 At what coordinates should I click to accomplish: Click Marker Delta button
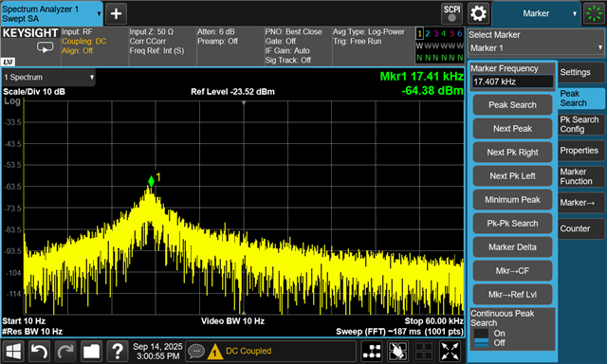point(512,246)
